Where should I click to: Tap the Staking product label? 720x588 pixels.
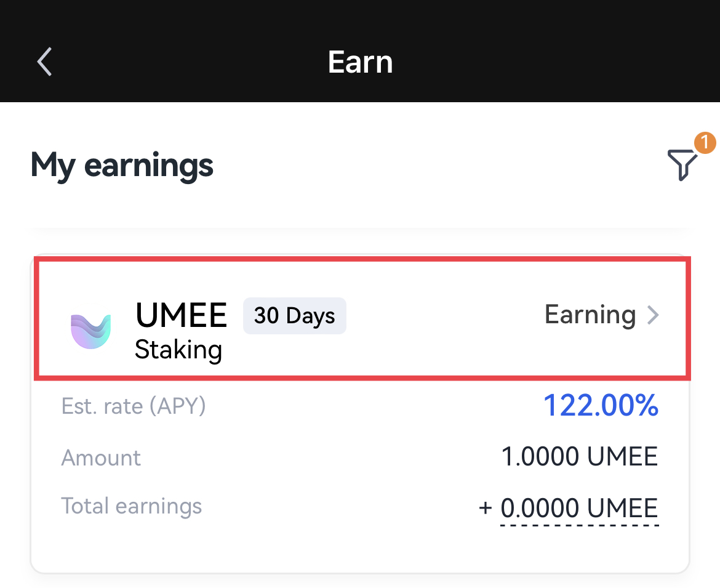pos(178,350)
